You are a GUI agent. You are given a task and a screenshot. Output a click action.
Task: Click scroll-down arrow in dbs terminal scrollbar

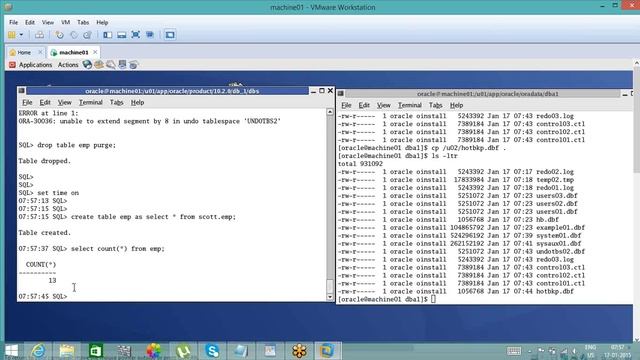(330, 298)
